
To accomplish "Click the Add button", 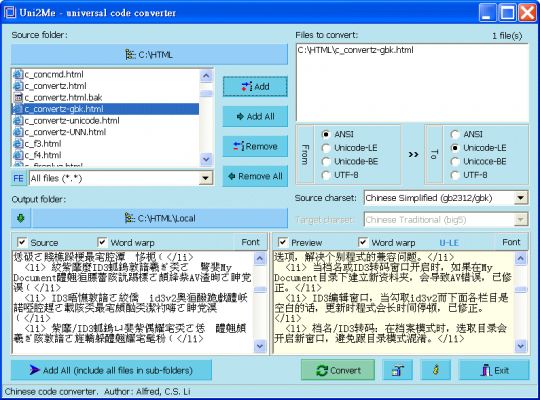I will click(255, 86).
